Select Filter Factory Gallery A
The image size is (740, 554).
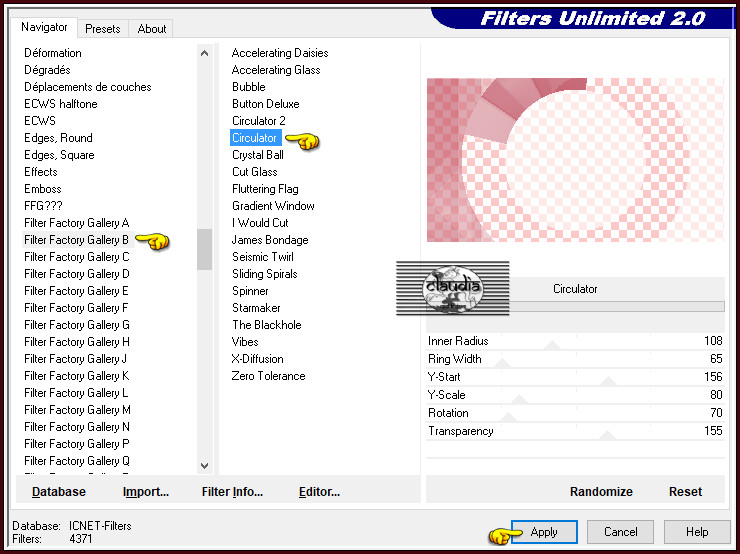[x=76, y=223]
